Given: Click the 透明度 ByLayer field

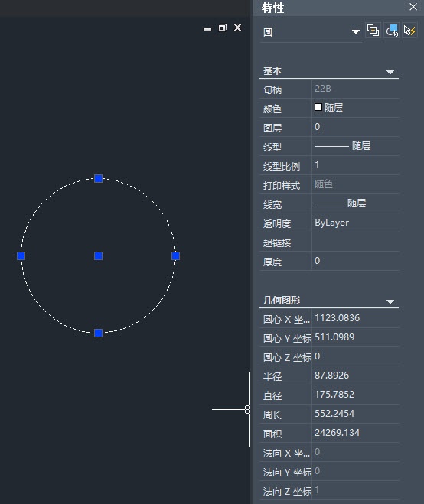Looking at the screenshot, I should [x=355, y=223].
